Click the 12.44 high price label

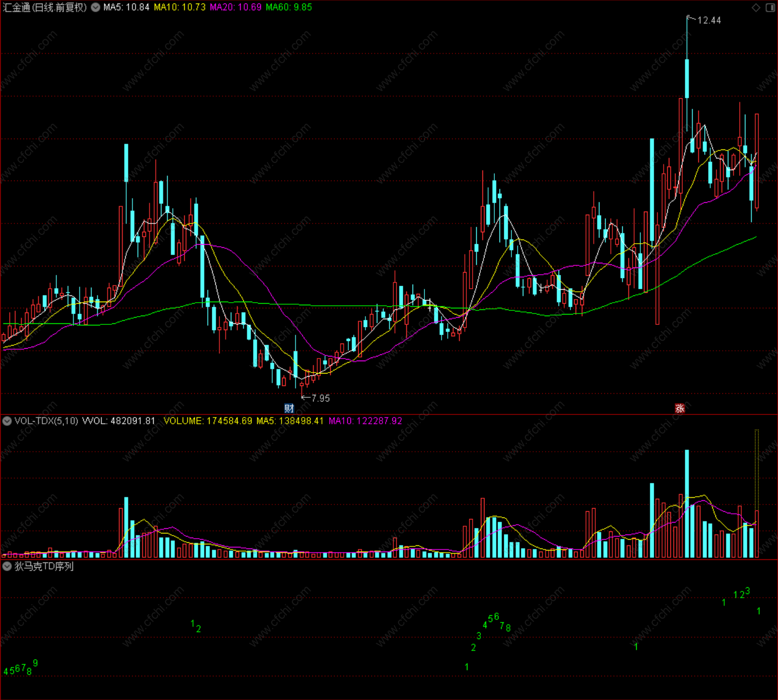tap(709, 20)
